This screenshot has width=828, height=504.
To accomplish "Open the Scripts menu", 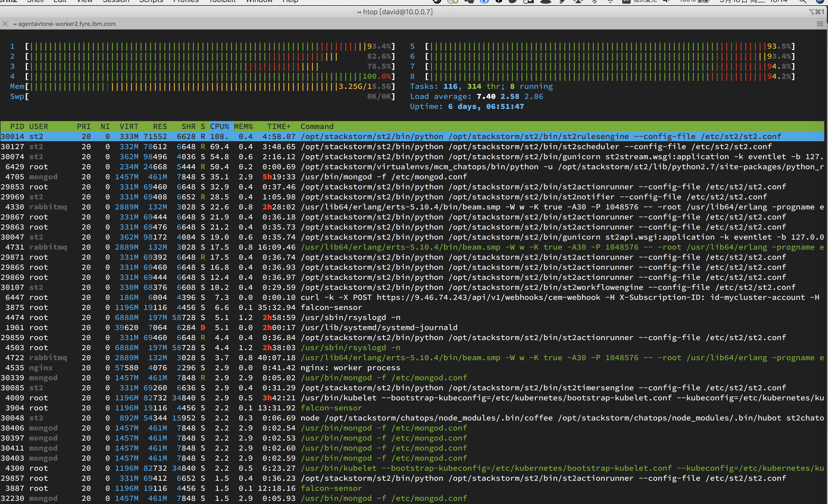I will pyautogui.click(x=151, y=1).
